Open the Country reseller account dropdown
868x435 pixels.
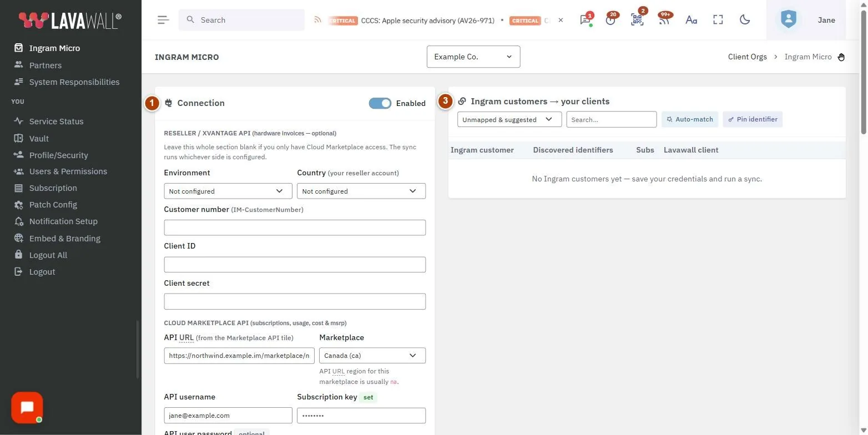coord(361,191)
